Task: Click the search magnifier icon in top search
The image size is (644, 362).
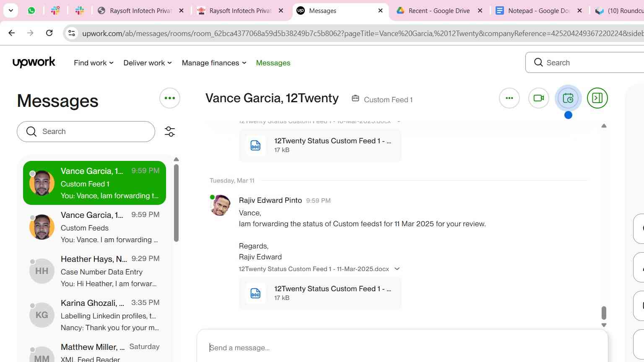Action: (538, 62)
